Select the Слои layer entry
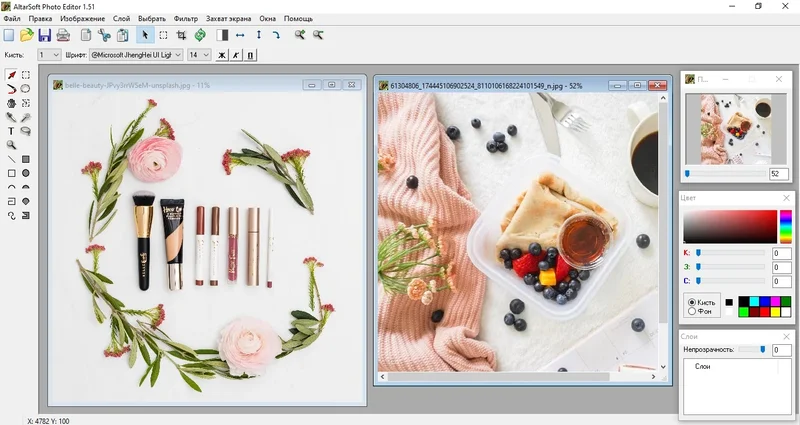 pos(703,369)
